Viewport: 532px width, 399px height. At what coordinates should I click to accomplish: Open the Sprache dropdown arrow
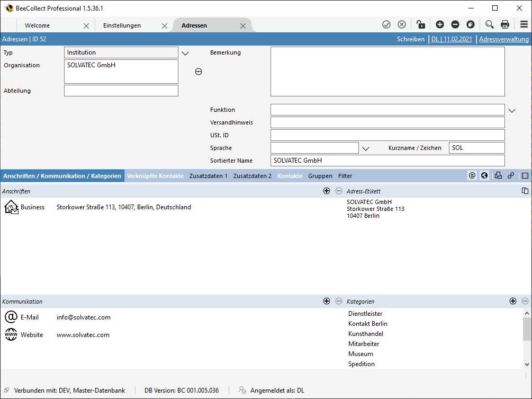point(365,148)
